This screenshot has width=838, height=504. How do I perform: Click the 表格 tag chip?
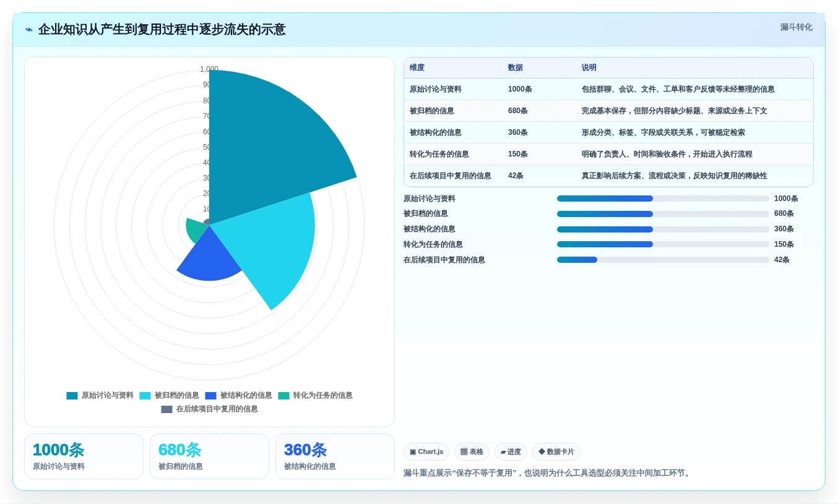pyautogui.click(x=472, y=452)
